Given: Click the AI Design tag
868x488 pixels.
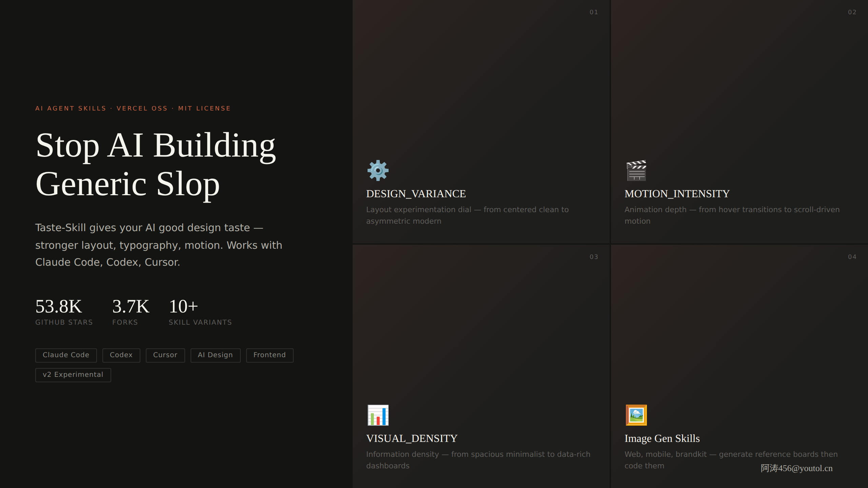Looking at the screenshot, I should coord(216,355).
